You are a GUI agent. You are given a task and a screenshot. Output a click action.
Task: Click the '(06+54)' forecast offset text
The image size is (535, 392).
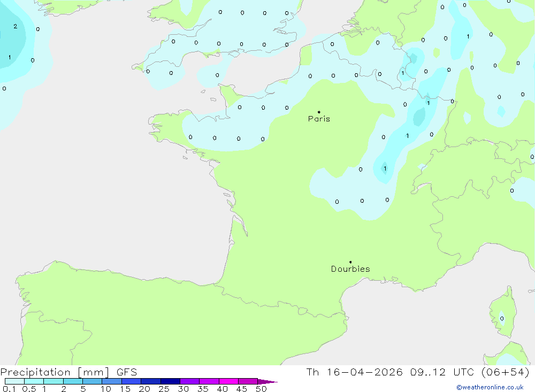[506, 372]
